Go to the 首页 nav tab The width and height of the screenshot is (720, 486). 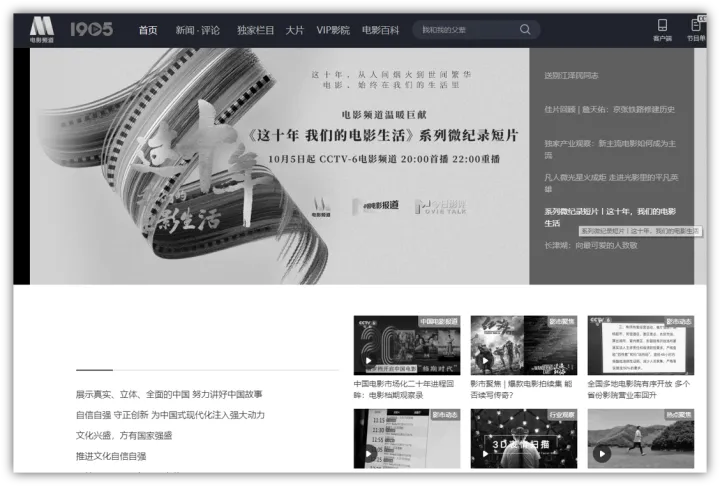(x=148, y=30)
